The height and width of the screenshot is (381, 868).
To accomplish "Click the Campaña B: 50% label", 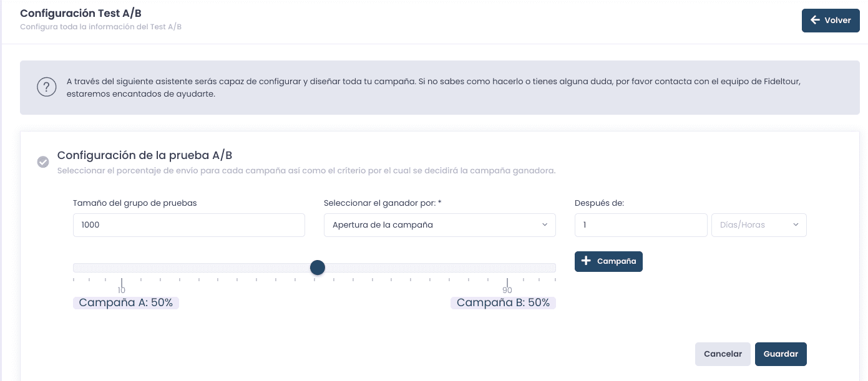I will [503, 303].
